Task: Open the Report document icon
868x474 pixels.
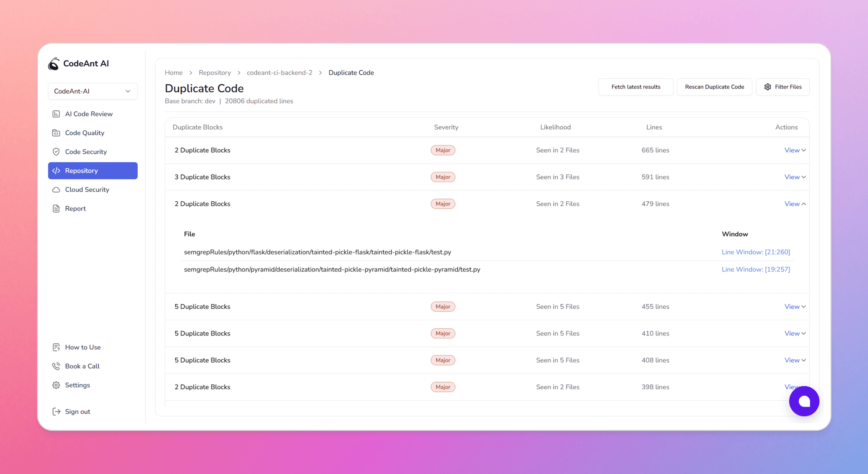Action: tap(56, 208)
